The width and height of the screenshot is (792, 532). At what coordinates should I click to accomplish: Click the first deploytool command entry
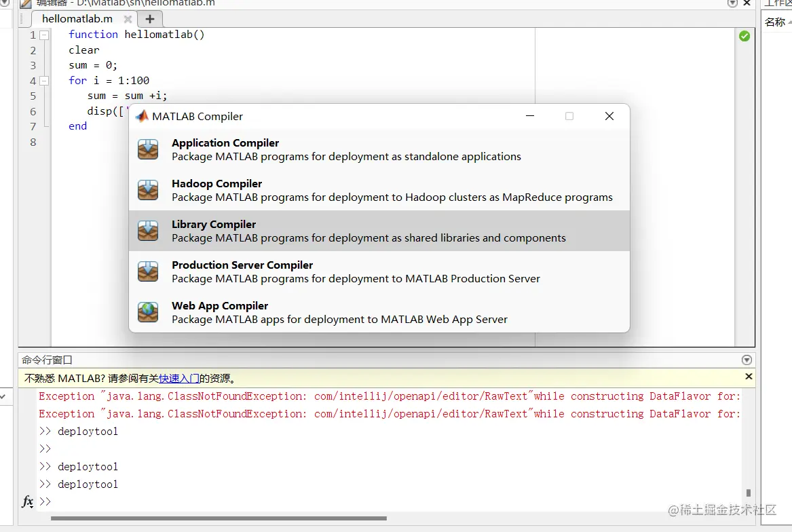[88, 431]
